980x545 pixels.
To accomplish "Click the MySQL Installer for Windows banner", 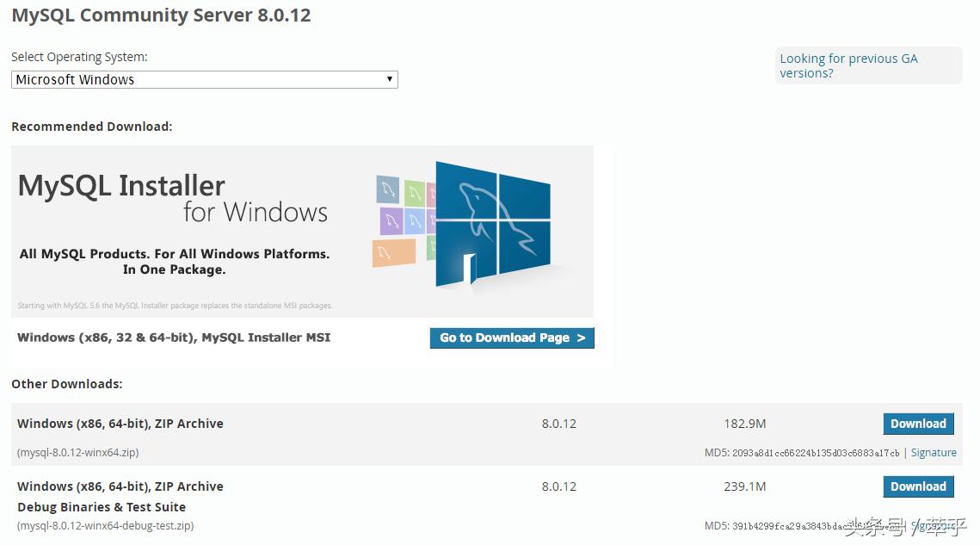I will click(301, 231).
